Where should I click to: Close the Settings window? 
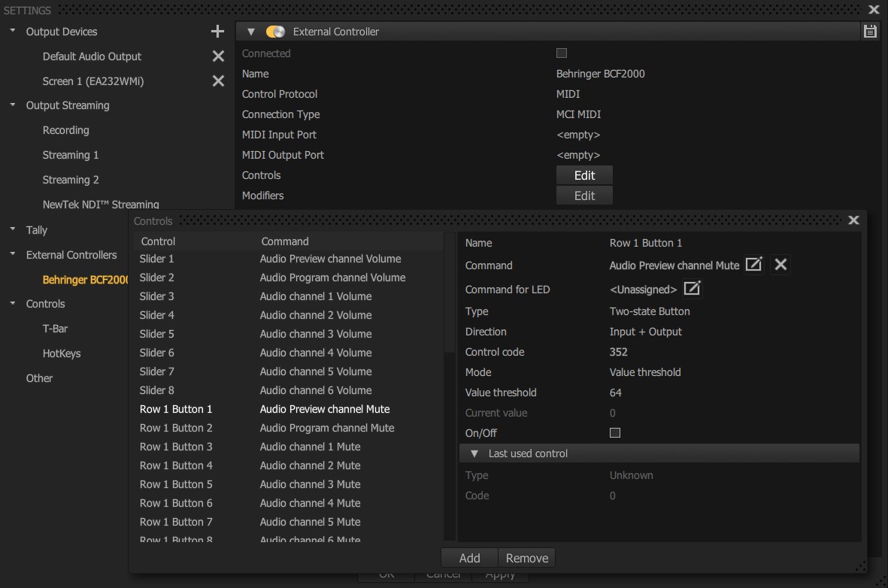click(x=874, y=10)
